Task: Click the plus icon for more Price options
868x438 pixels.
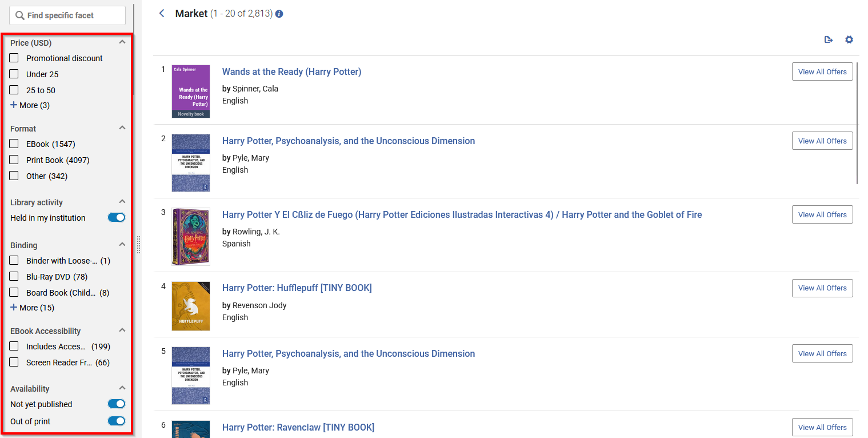Action: (x=14, y=105)
